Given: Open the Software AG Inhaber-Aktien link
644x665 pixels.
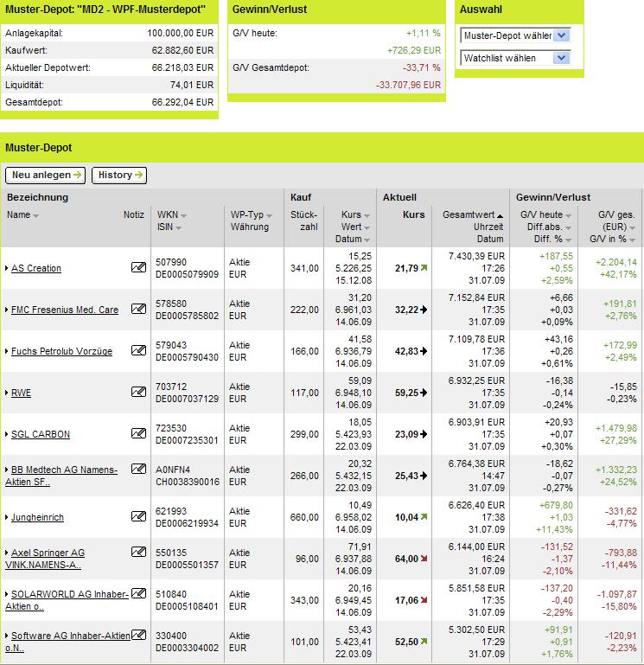Looking at the screenshot, I should pyautogui.click(x=67, y=642).
